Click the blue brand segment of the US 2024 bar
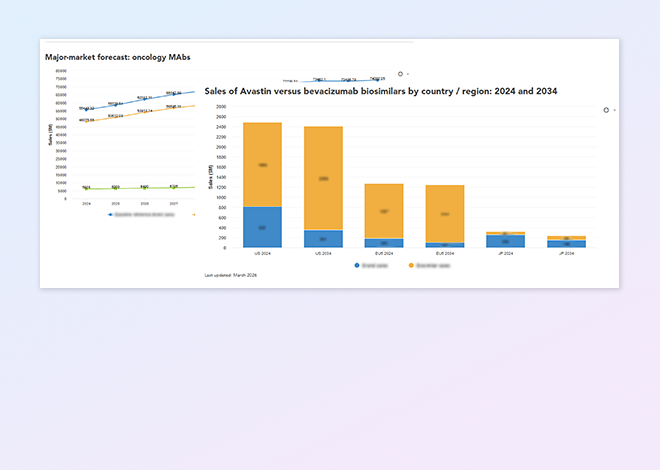 point(262,227)
